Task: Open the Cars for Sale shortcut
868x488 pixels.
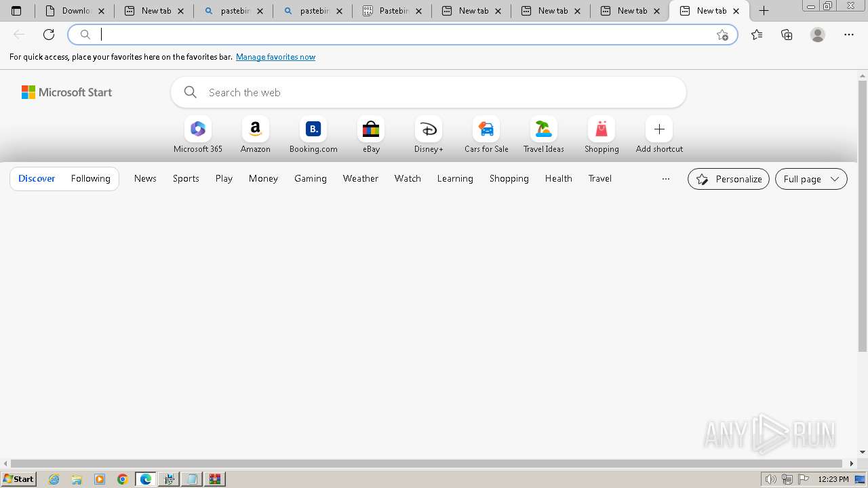Action: click(486, 135)
